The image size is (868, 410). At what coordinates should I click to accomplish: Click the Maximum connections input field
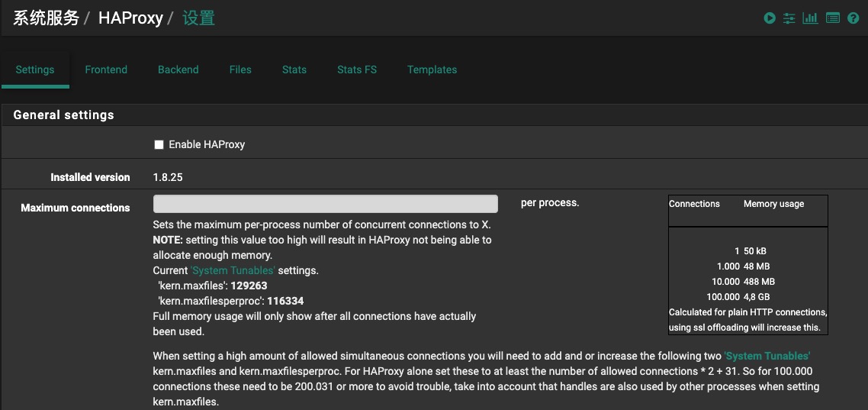click(x=326, y=204)
